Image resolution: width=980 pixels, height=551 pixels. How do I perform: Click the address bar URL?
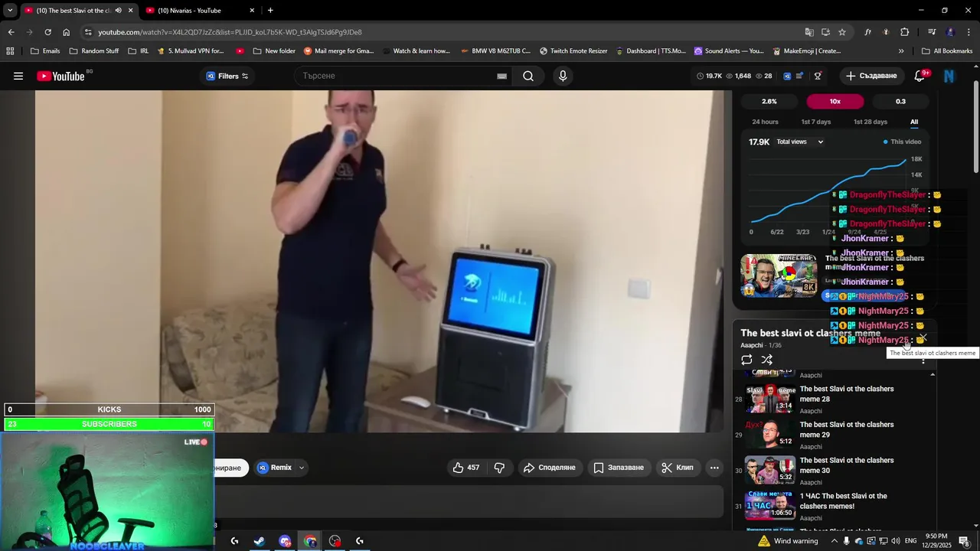tap(230, 32)
